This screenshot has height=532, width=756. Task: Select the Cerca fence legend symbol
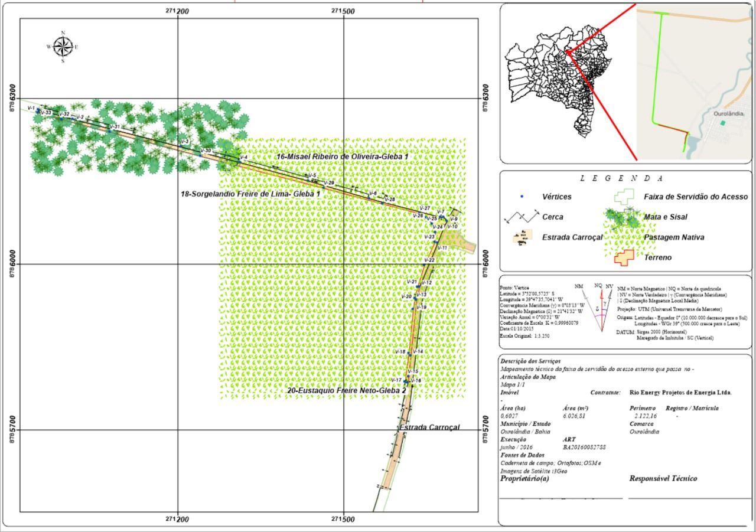pos(522,217)
